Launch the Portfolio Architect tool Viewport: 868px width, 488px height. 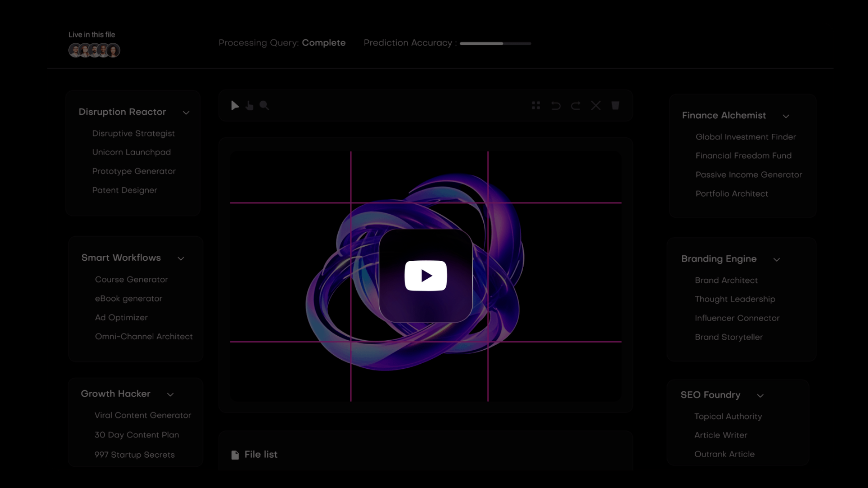pos(731,193)
